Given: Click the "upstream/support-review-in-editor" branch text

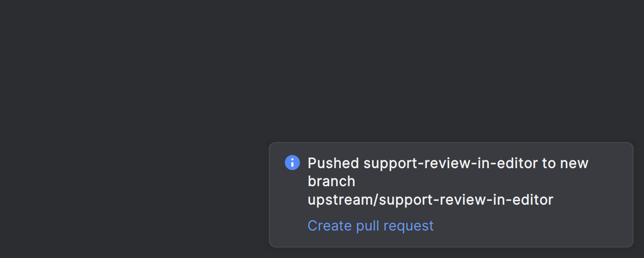Looking at the screenshot, I should [x=430, y=200].
